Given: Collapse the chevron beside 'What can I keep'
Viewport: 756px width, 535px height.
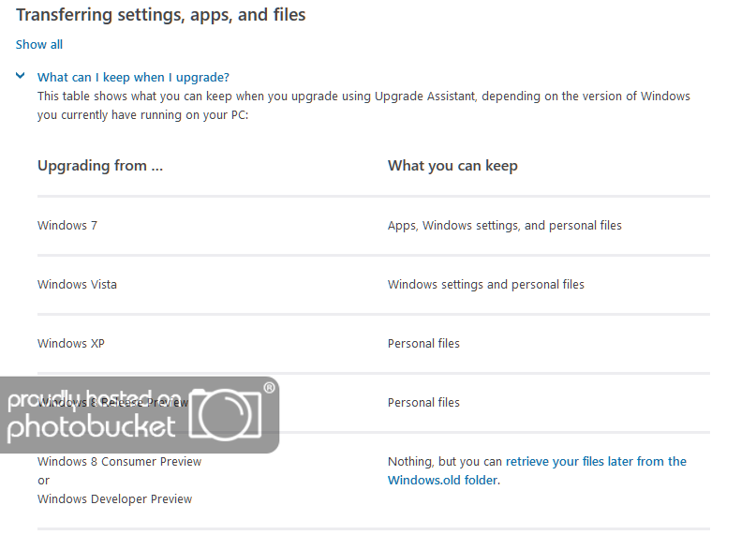Looking at the screenshot, I should click(21, 77).
